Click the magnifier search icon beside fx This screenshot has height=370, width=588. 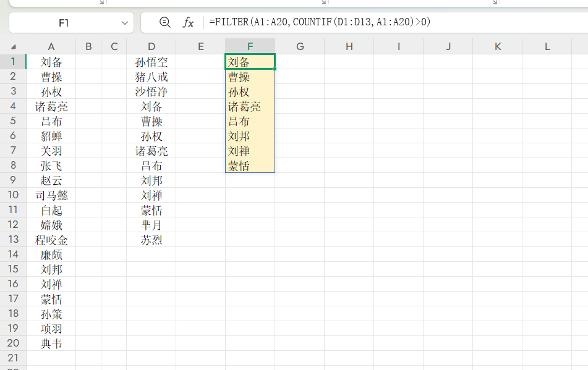[x=164, y=22]
